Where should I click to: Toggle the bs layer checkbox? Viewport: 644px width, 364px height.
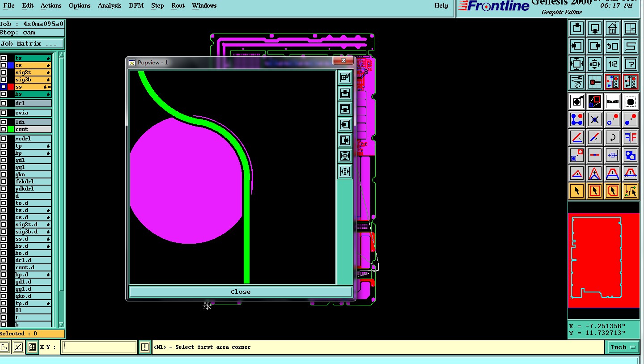pos(4,94)
